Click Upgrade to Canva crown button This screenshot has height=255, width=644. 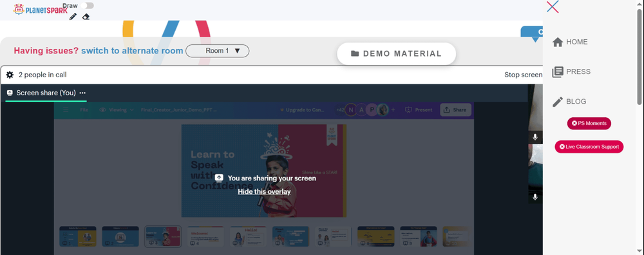tap(302, 109)
